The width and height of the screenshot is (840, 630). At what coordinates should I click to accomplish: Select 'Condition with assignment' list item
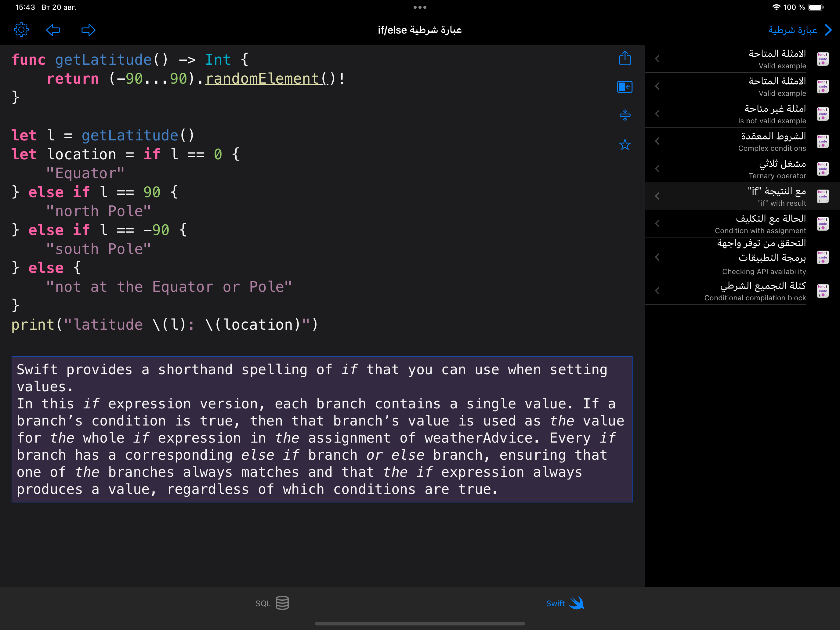coord(742,224)
